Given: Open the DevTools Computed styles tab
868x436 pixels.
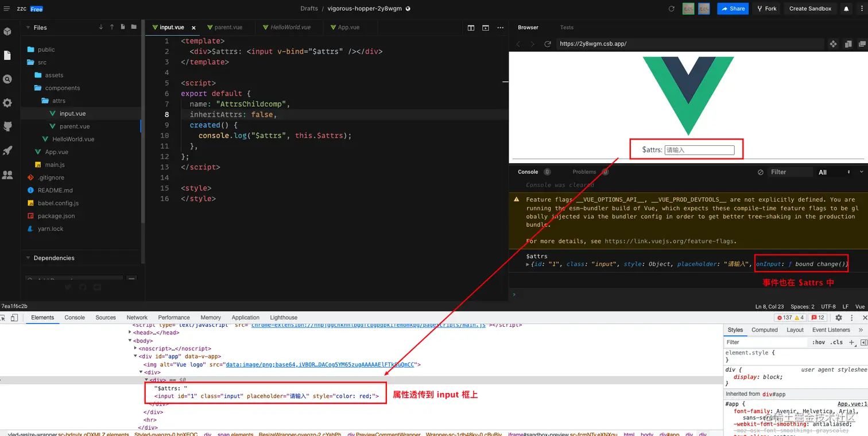Looking at the screenshot, I should click(765, 330).
